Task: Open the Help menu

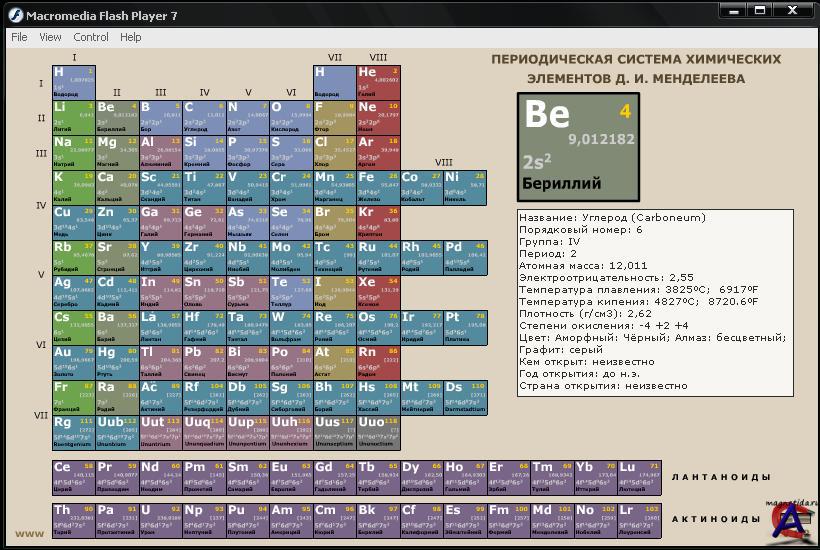Action: tap(131, 37)
